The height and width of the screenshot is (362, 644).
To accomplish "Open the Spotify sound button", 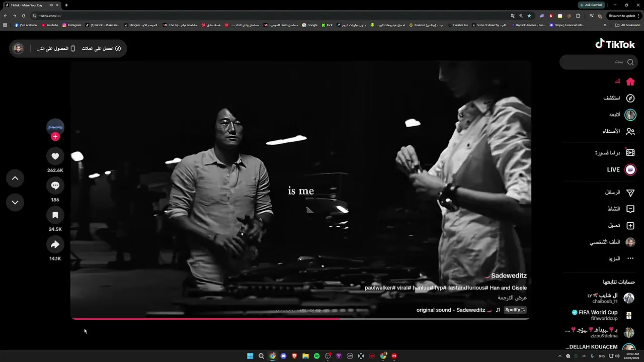I will pyautogui.click(x=515, y=310).
